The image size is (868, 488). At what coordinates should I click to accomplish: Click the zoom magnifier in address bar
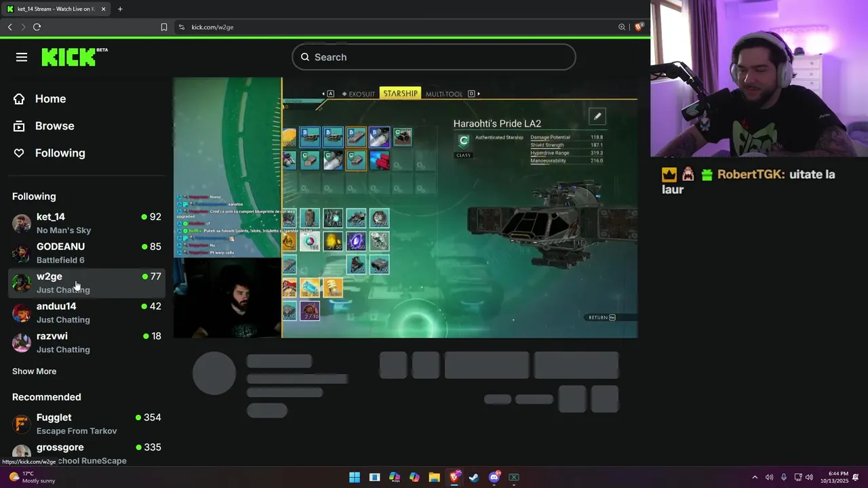[x=622, y=27]
